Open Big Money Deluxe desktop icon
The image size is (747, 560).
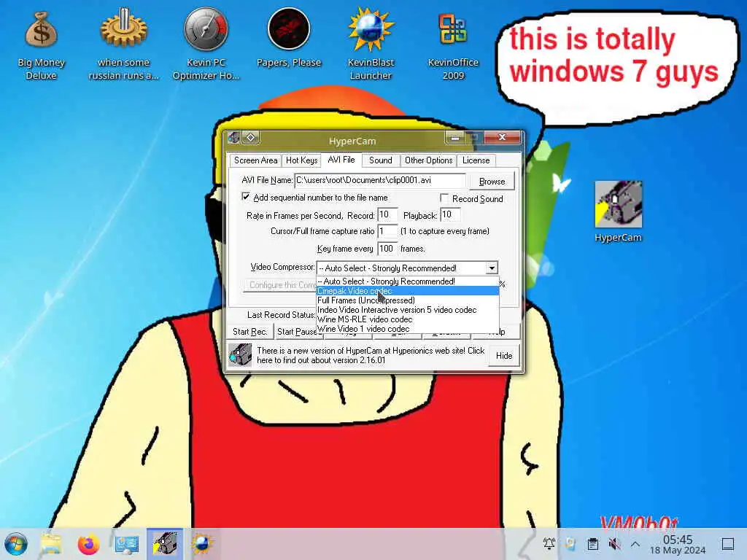pyautogui.click(x=41, y=45)
